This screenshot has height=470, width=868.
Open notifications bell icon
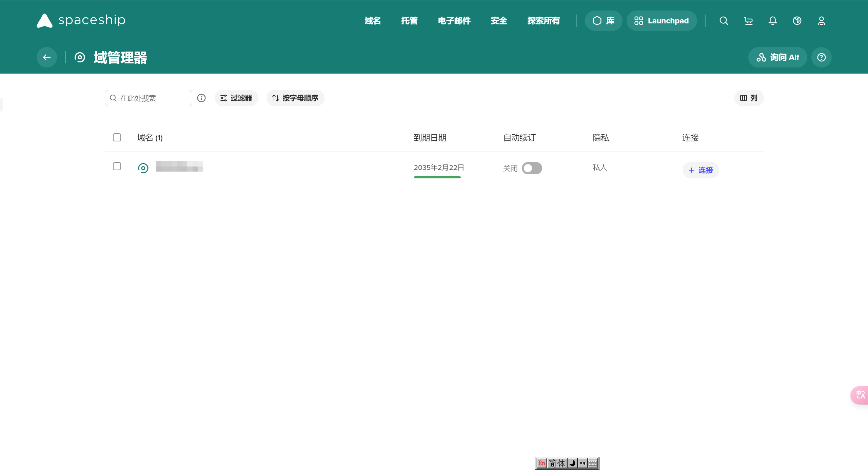[x=772, y=21]
